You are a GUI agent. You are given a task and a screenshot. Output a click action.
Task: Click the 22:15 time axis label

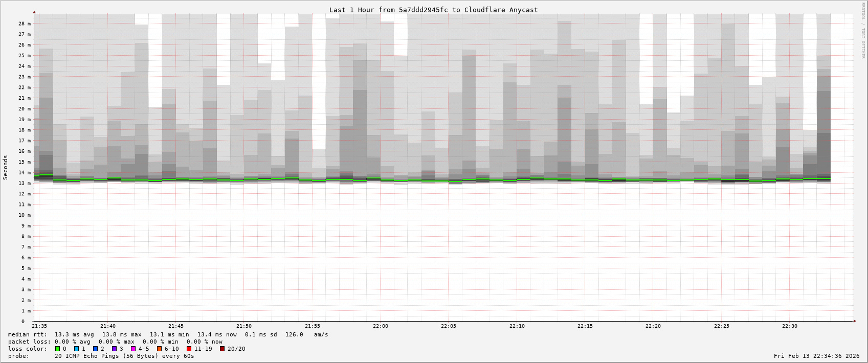585,326
